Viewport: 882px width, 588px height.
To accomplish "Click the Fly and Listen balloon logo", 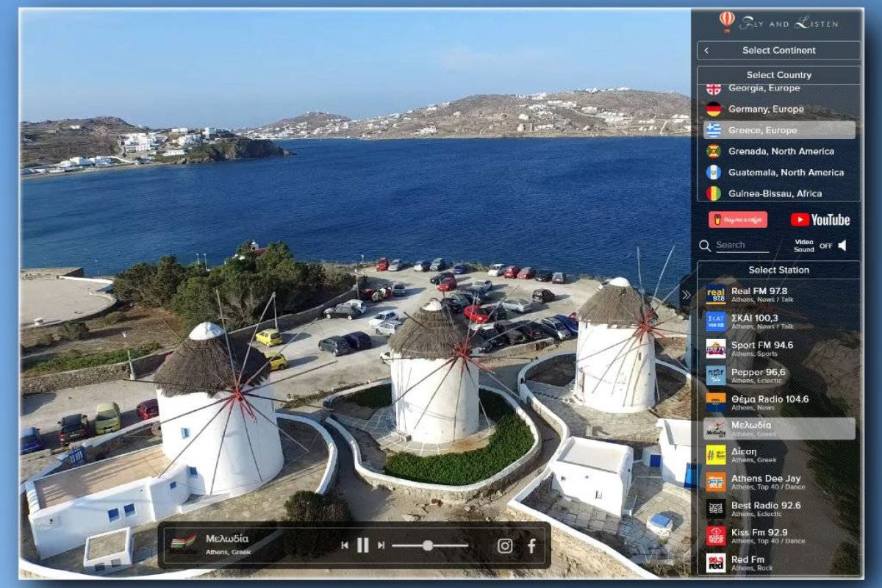I will (727, 21).
